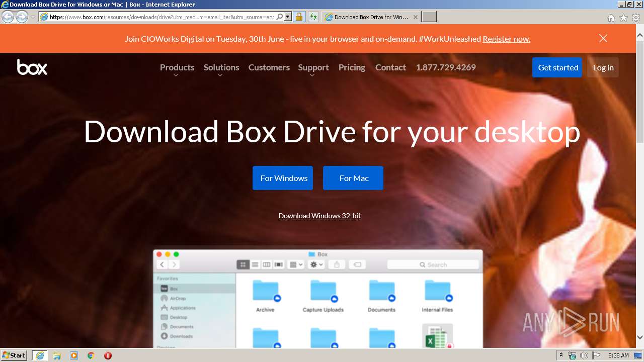Open the Contact page
Image resolution: width=644 pixels, height=362 pixels.
point(390,67)
